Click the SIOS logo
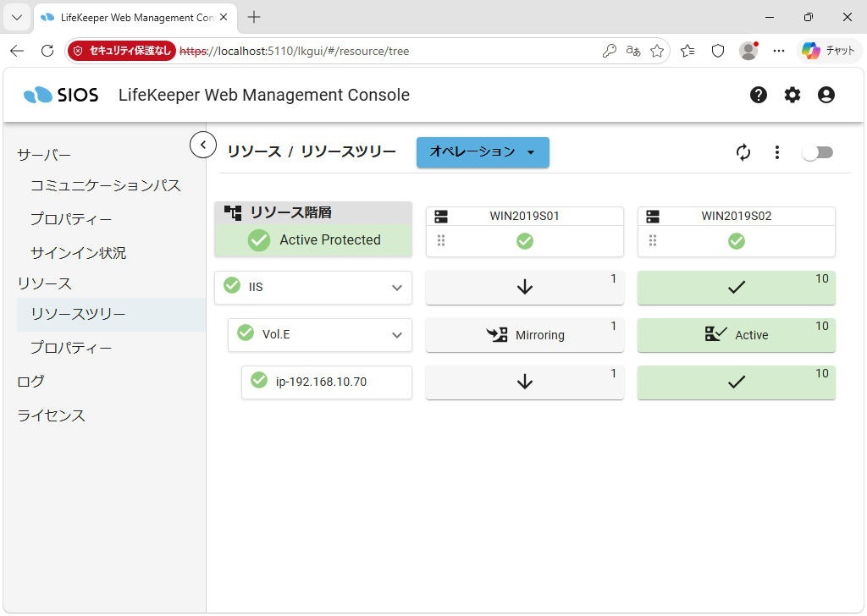 tap(61, 95)
